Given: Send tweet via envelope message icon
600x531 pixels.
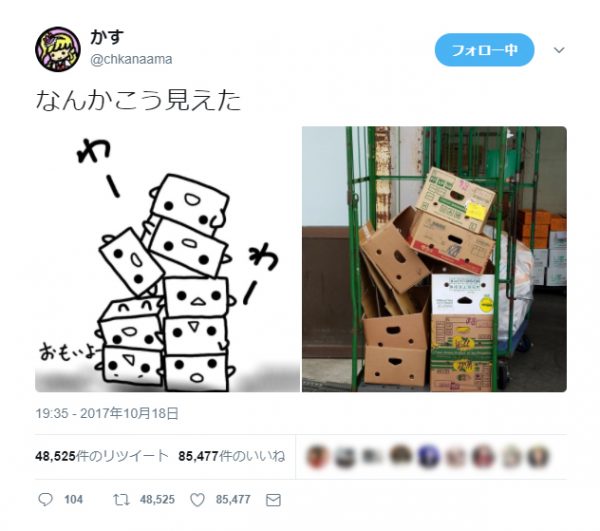Looking at the screenshot, I should coord(273,500).
